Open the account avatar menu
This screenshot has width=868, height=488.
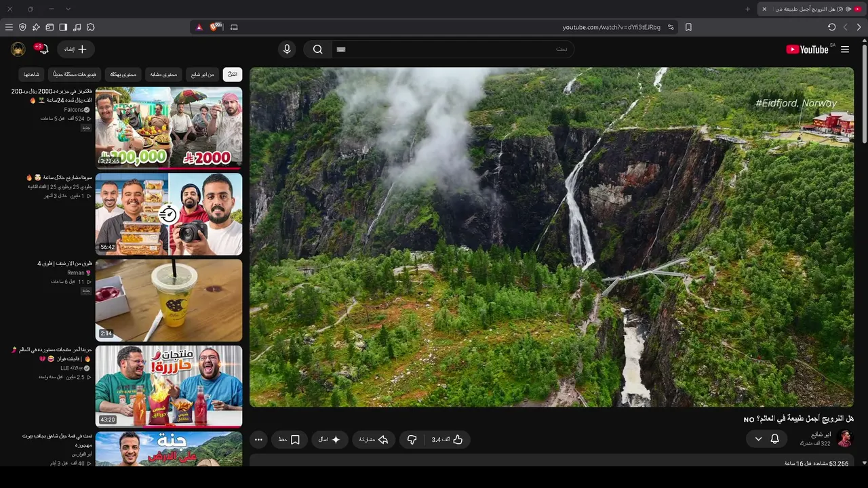coord(18,49)
